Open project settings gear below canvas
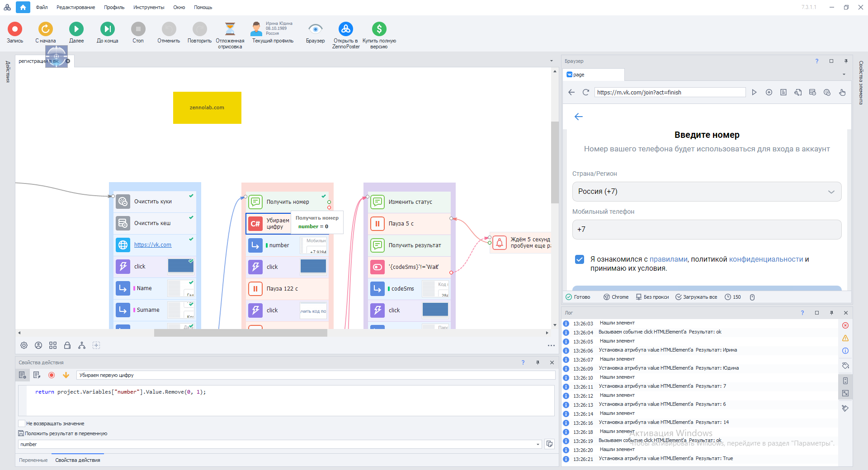This screenshot has width=868, height=470. coord(24,345)
